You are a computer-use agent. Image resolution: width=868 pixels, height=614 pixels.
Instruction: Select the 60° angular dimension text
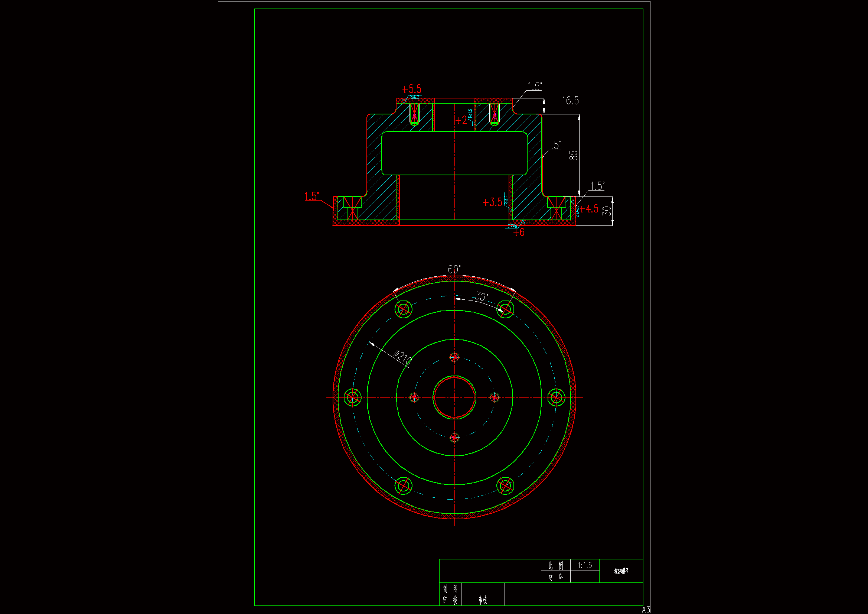tap(454, 269)
